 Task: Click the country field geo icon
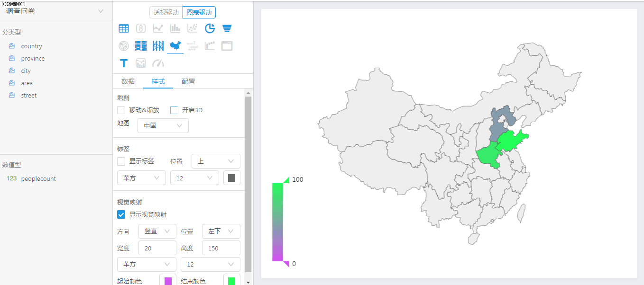12,46
